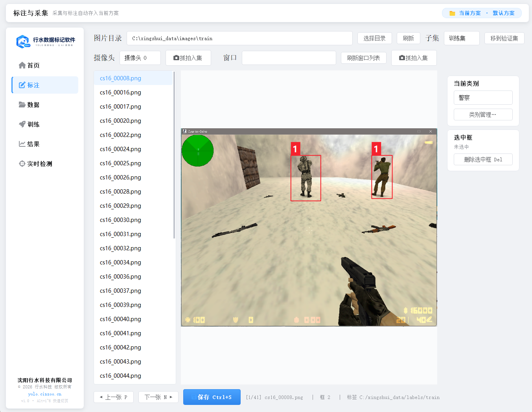The image size is (532, 412).
Task: Save annotations with 保存 Ctrl+S button
Action: pos(212,397)
